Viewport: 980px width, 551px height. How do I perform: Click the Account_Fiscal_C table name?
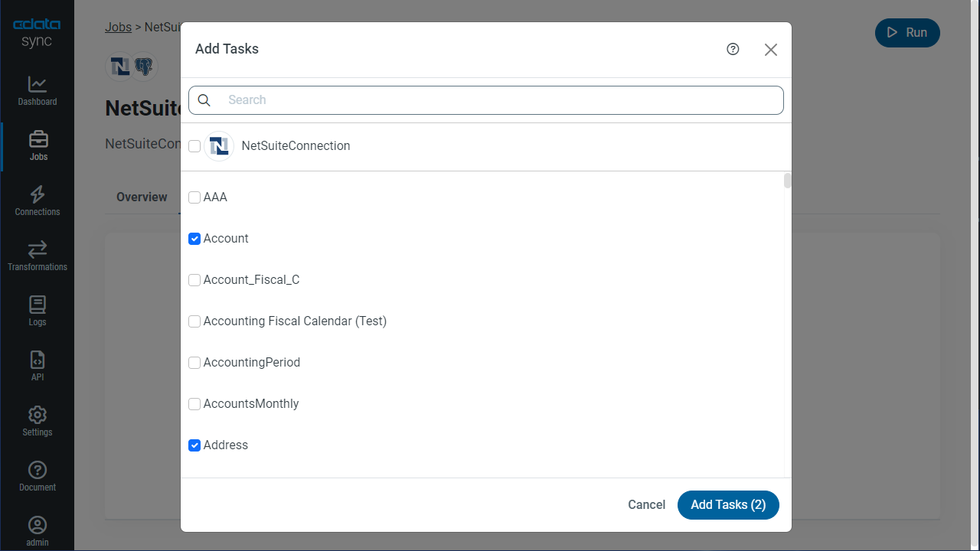251,280
